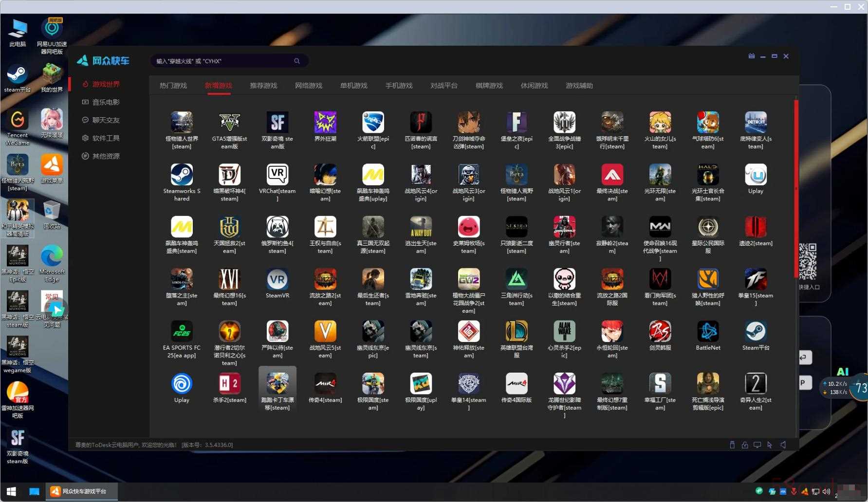Image resolution: width=868 pixels, height=502 pixels.
Task: Go to 其他资源 sidebar section
Action: click(x=106, y=156)
